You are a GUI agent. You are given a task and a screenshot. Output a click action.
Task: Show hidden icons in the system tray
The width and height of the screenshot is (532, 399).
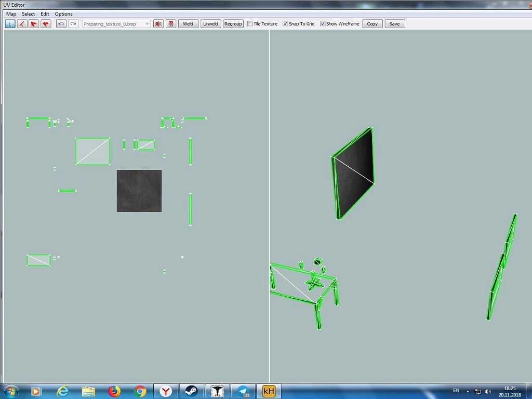coord(468,391)
